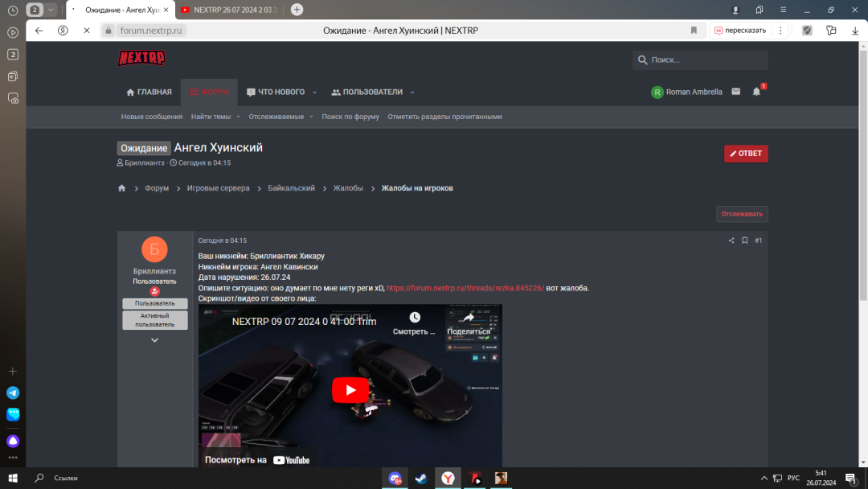Open the rezka.845226 thread link

click(x=465, y=288)
